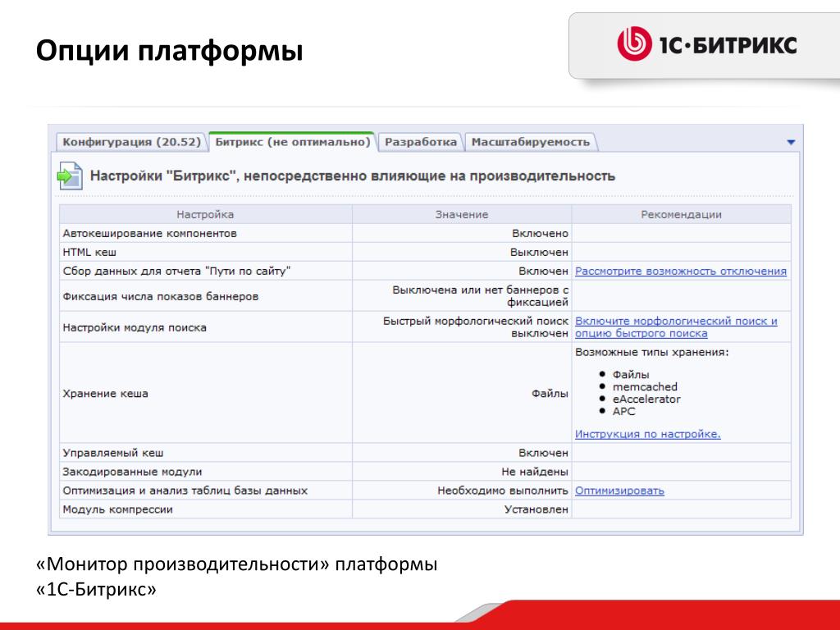Follow the Рассмотрите возможность отключения link
This screenshot has width=840, height=630.
click(680, 271)
